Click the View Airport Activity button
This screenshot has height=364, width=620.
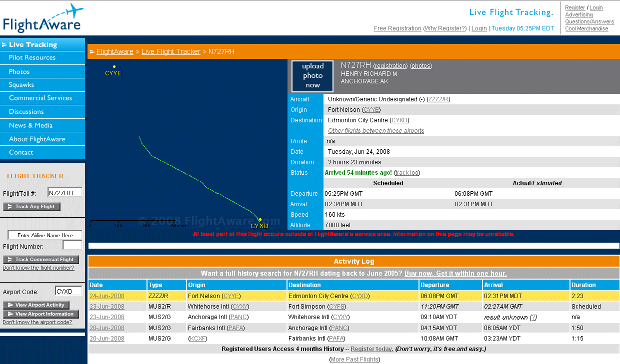tap(36, 305)
